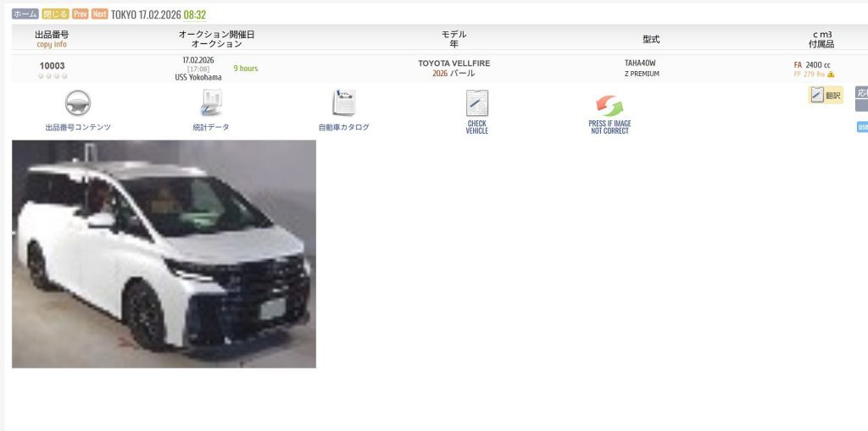Open the 統計データ statistics icon
Screen dimensions: 868x431
211,103
